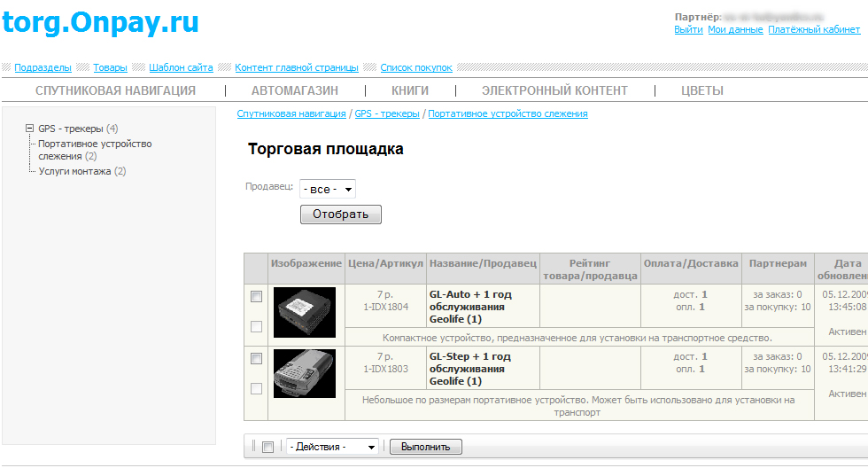This screenshot has height=468, width=868.
Task: Tick the upper checkbox in GL-Step row
Action: pyautogui.click(x=256, y=359)
